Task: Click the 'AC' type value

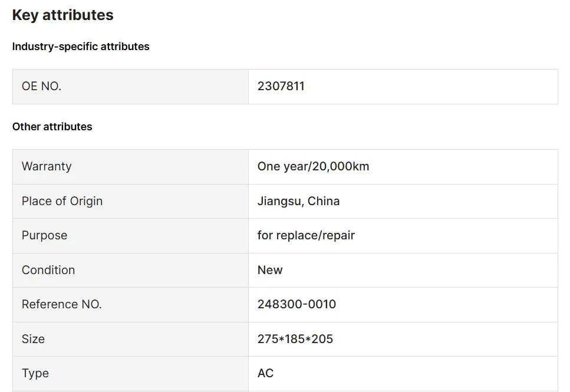Action: (x=265, y=373)
